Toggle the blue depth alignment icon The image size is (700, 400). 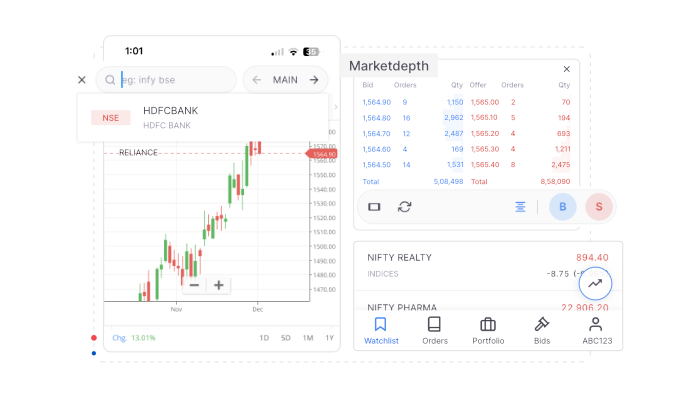pos(520,207)
